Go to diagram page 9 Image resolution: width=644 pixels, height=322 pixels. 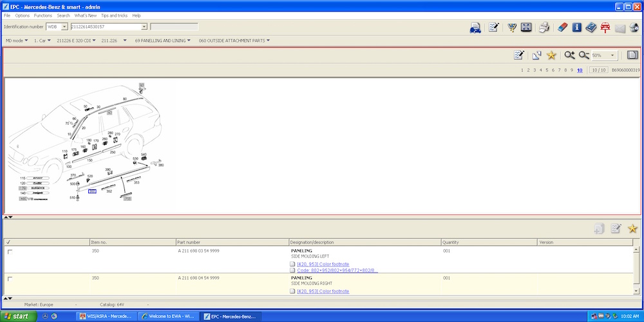(x=571, y=70)
